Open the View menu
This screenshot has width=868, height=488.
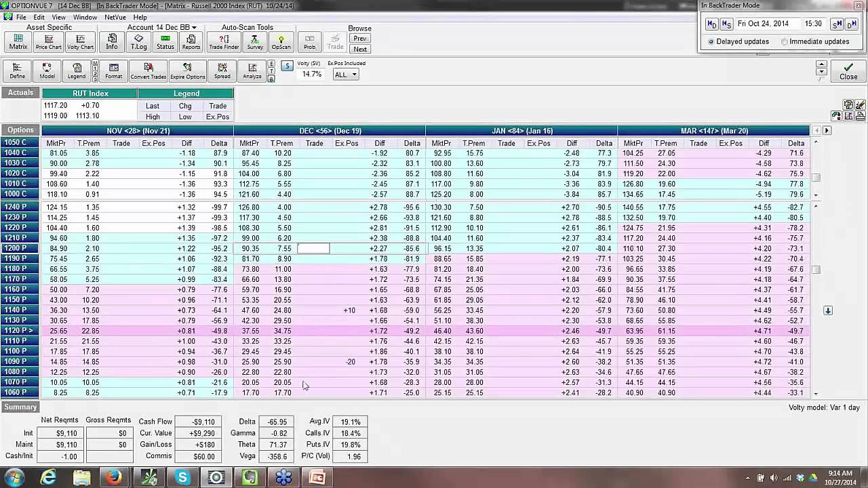coord(59,17)
